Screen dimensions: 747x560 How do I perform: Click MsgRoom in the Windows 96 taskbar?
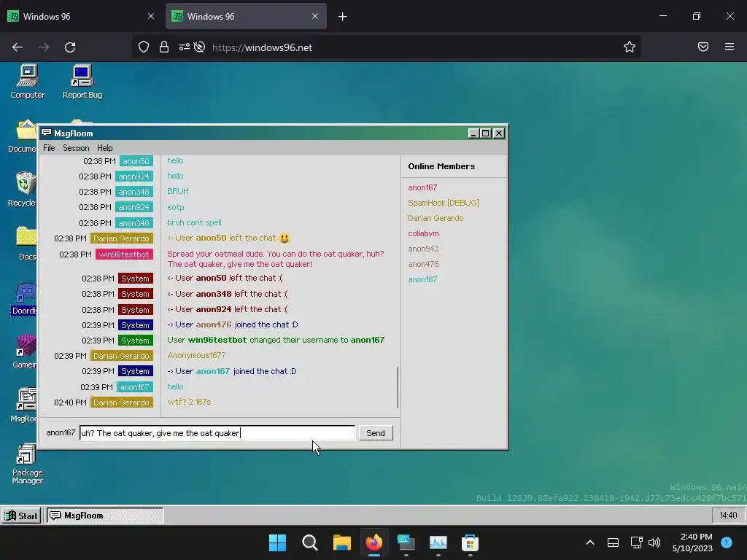pos(105,516)
